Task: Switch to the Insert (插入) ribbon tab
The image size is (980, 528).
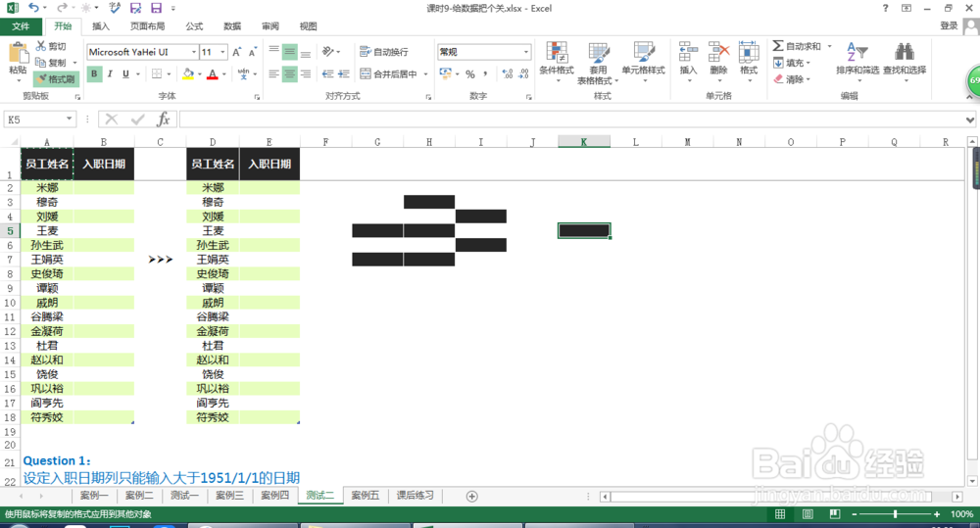Action: pos(101,26)
